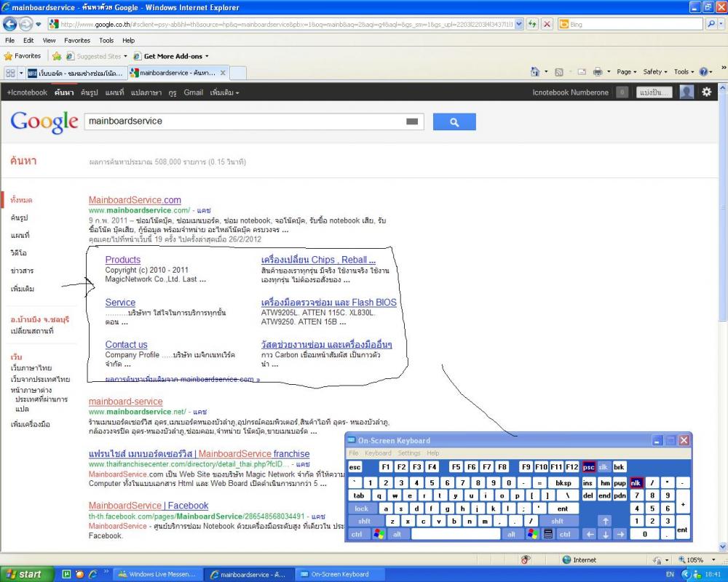
Task: Click the Read Mail icon
Action: pos(582,72)
